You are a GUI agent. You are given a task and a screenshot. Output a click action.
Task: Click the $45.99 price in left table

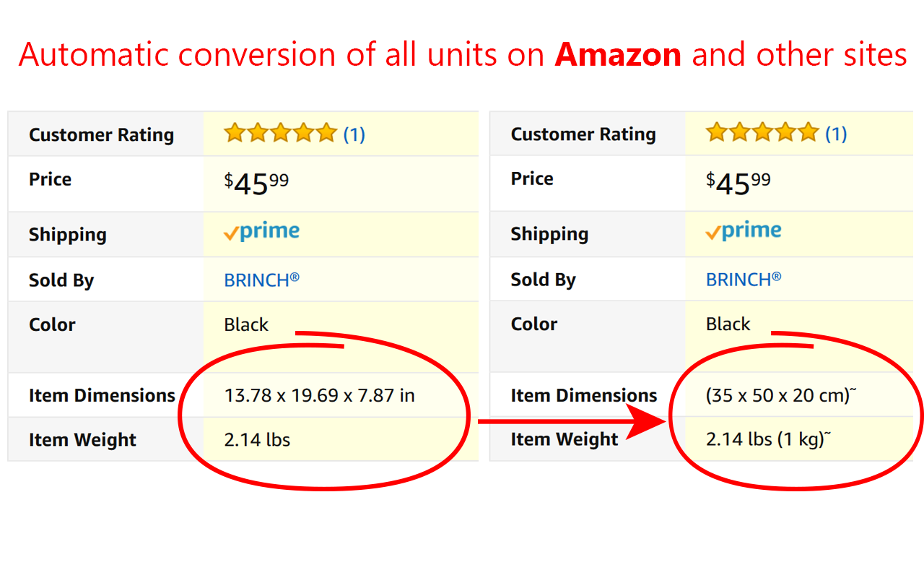(x=256, y=183)
